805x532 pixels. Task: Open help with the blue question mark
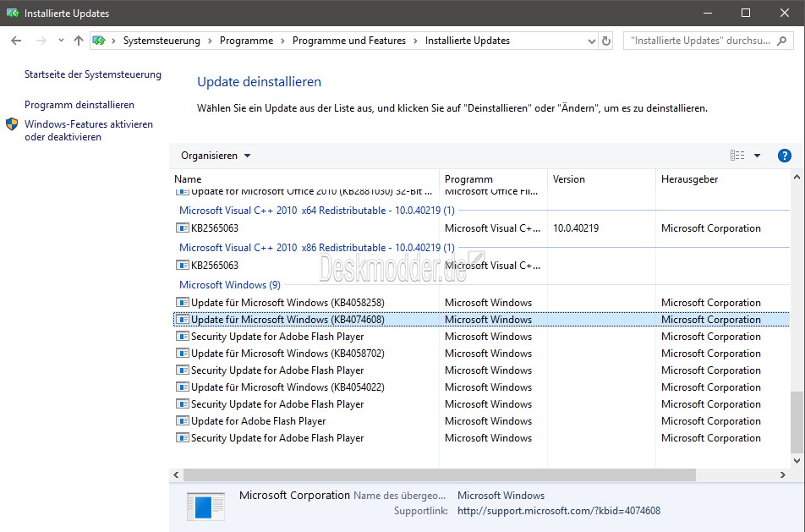[784, 156]
